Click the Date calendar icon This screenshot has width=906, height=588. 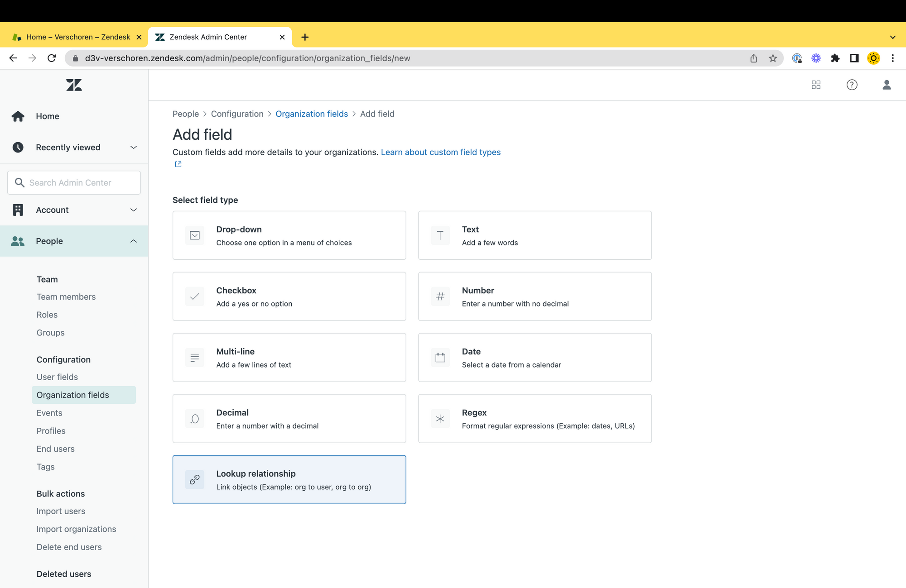440,358
